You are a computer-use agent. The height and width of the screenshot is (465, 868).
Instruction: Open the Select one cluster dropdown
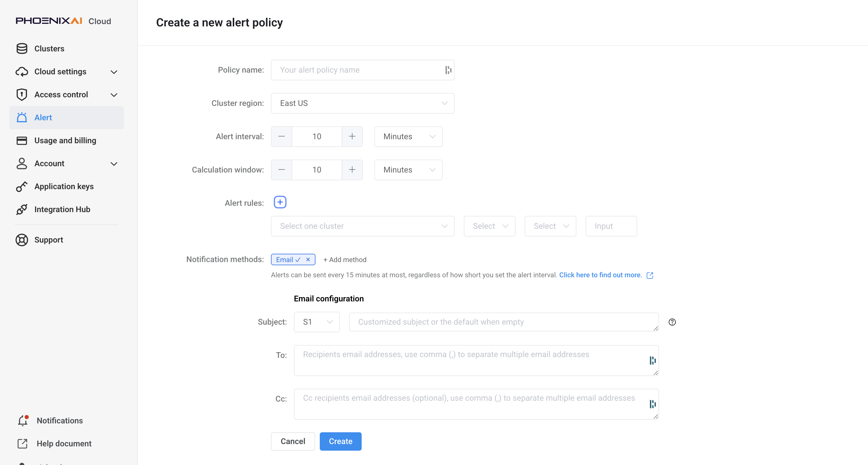(x=363, y=226)
